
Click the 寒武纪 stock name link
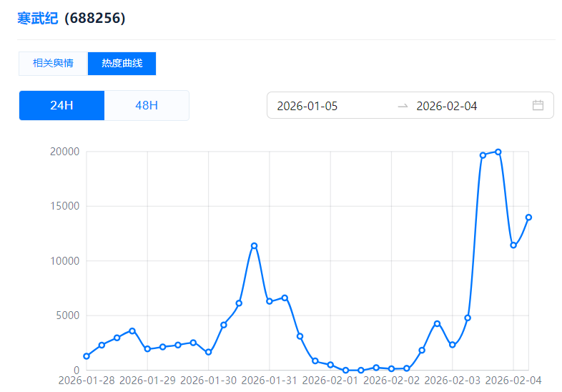[37, 18]
